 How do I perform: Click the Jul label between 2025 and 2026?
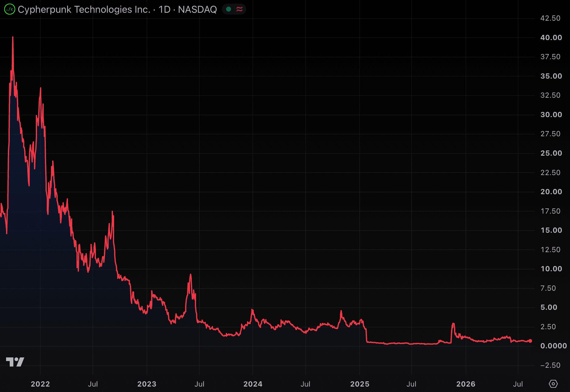tap(412, 384)
